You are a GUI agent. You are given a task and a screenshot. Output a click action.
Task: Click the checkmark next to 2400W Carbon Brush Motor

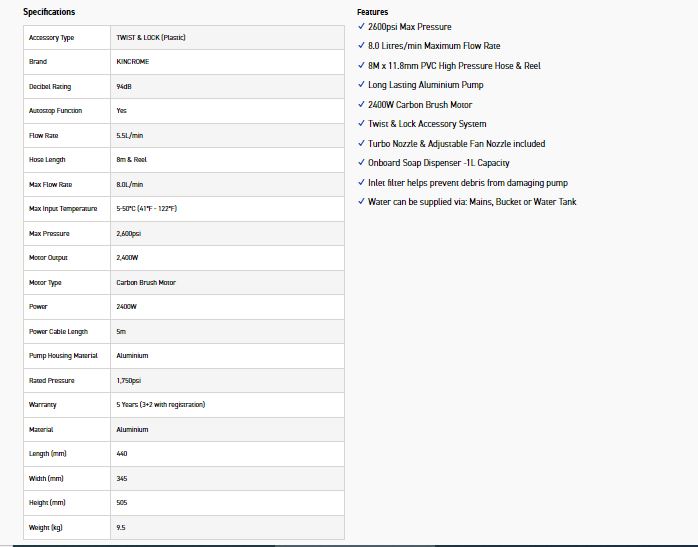(361, 105)
